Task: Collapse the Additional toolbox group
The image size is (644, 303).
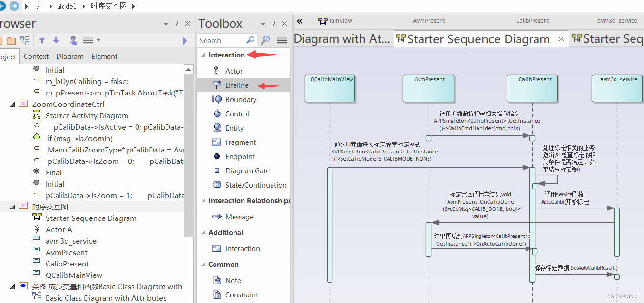Action: coord(202,233)
